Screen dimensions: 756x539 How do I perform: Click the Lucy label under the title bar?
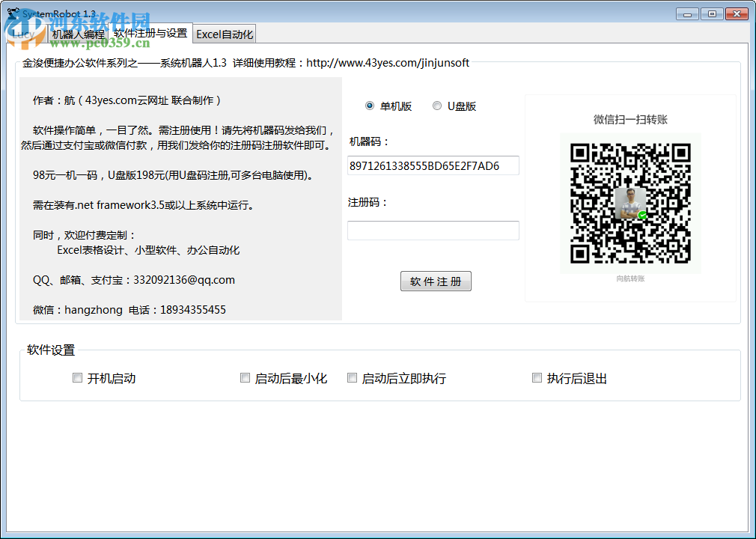coord(24,33)
